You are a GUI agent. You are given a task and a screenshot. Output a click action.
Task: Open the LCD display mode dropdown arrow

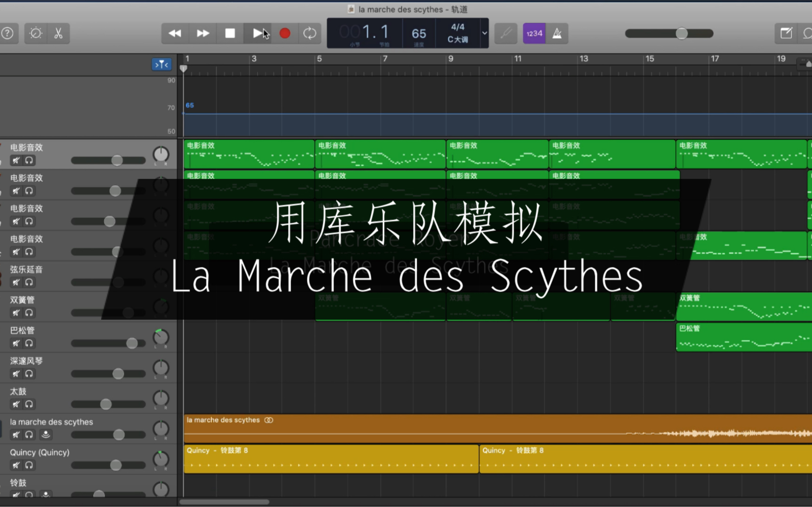[x=484, y=33]
